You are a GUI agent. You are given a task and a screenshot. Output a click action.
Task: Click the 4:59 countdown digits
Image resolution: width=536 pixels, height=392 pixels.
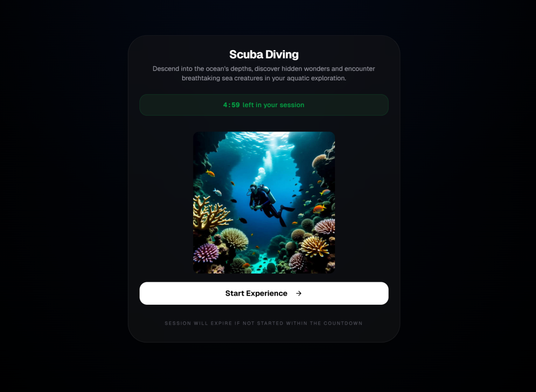click(231, 105)
